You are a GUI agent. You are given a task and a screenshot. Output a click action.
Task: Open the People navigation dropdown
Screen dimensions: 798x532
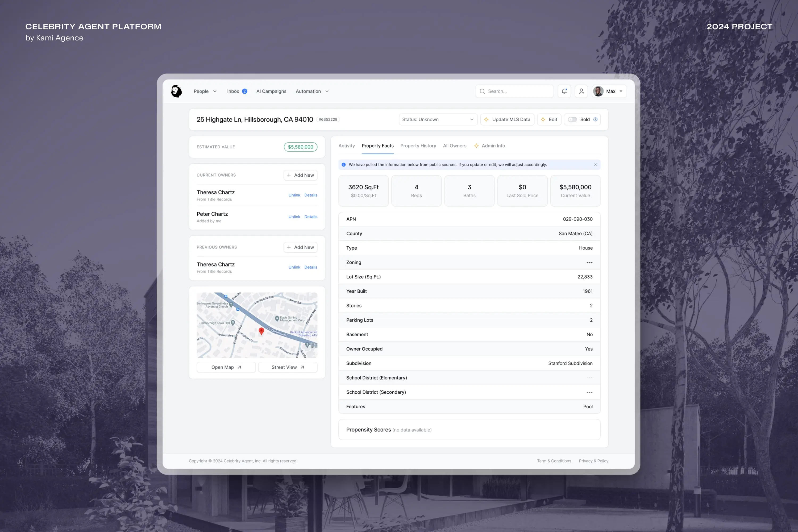pyautogui.click(x=205, y=91)
